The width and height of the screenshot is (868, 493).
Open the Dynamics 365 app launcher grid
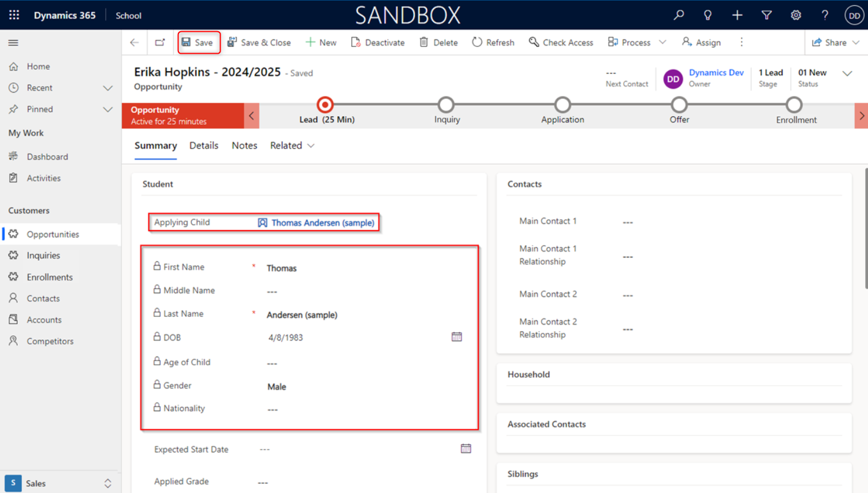pos(14,15)
